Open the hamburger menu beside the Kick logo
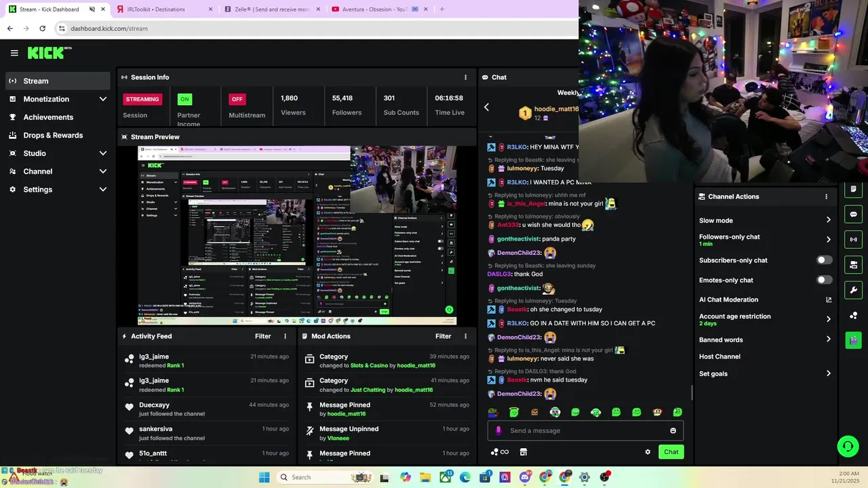This screenshot has width=868, height=488. click(14, 53)
